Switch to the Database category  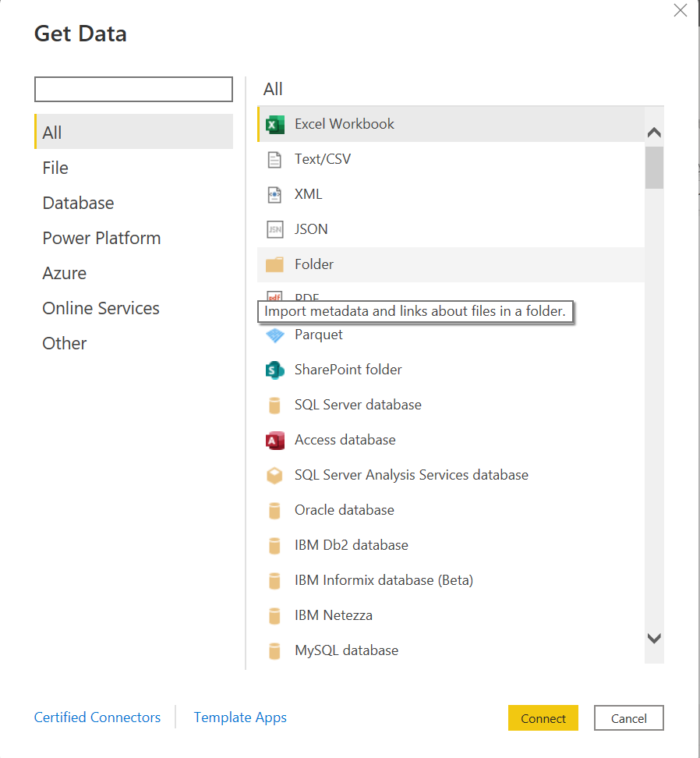78,203
